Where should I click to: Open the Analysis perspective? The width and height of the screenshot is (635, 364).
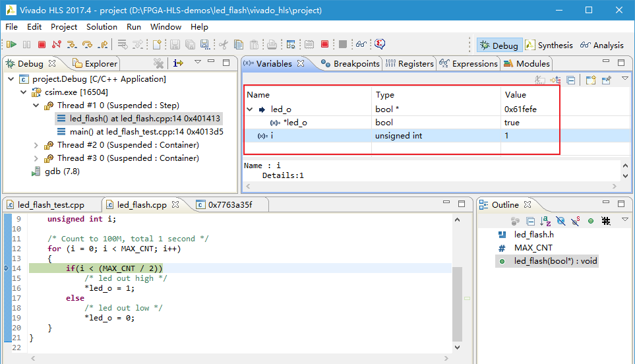[601, 45]
